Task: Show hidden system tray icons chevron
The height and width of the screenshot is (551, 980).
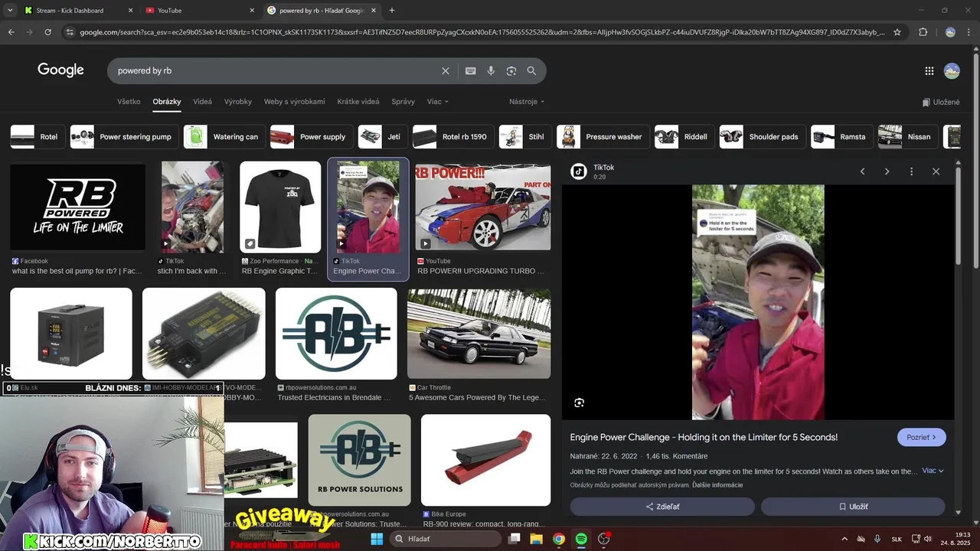Action: pos(844,539)
